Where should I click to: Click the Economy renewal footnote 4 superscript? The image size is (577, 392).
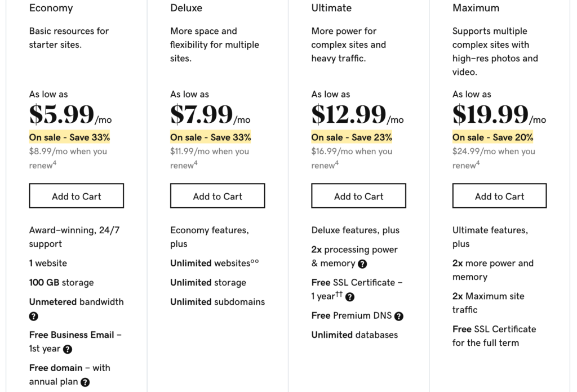pos(55,163)
